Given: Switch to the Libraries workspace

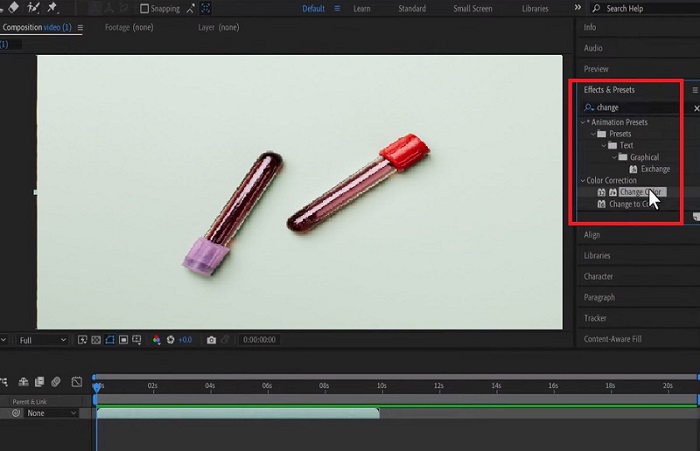Looking at the screenshot, I should (535, 8).
